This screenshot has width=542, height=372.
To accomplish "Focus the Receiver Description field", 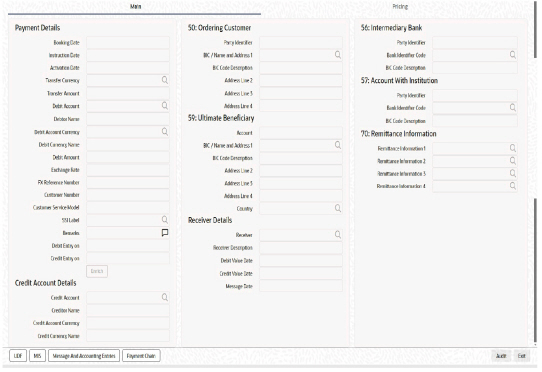I will coord(301,248).
